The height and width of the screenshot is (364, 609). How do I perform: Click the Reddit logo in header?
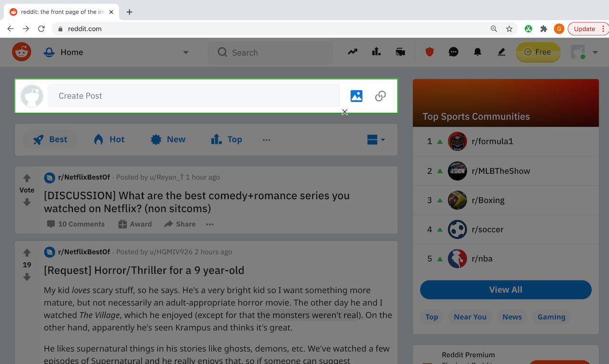pyautogui.click(x=22, y=52)
